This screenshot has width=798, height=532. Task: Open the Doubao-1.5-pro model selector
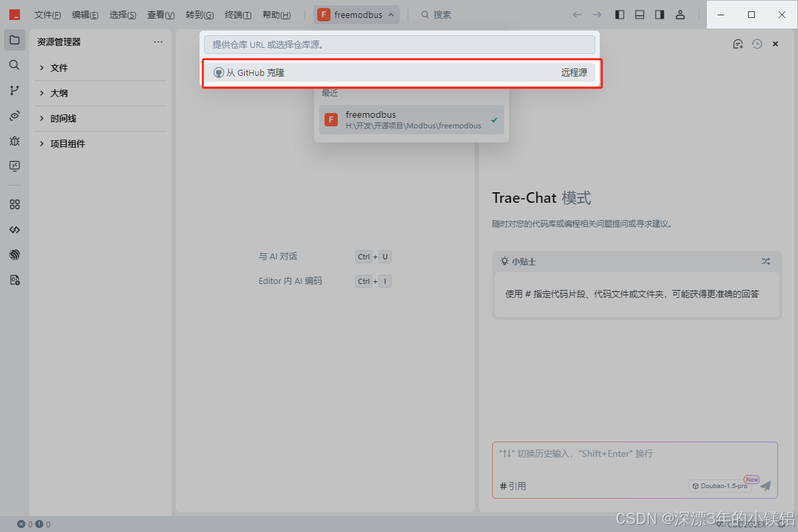tap(720, 486)
